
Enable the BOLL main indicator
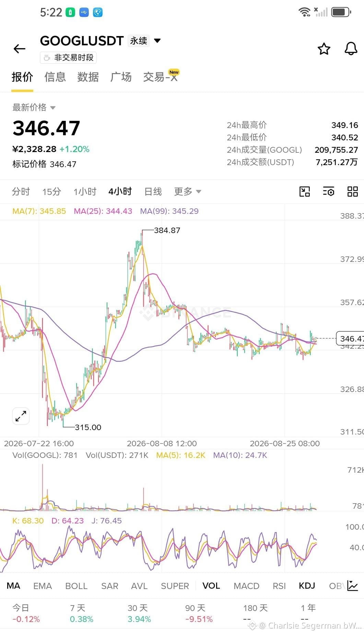77,586
